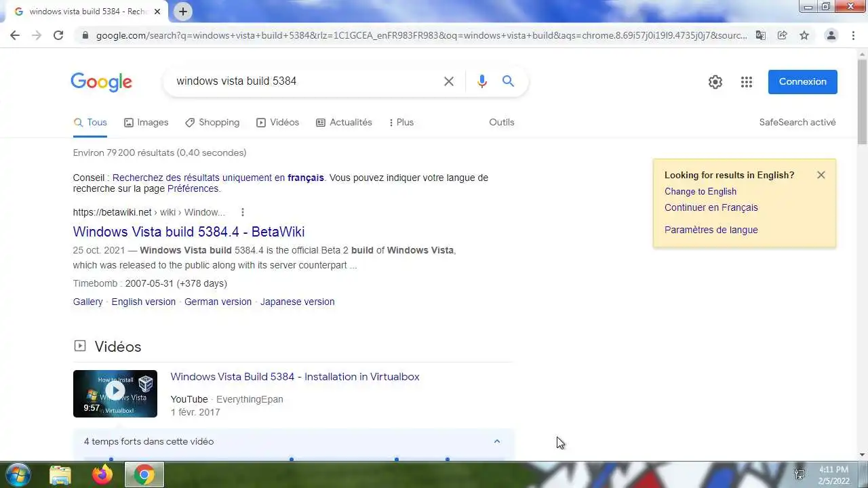Open options for the betawiki result
Image resolution: width=868 pixels, height=488 pixels.
(242, 212)
